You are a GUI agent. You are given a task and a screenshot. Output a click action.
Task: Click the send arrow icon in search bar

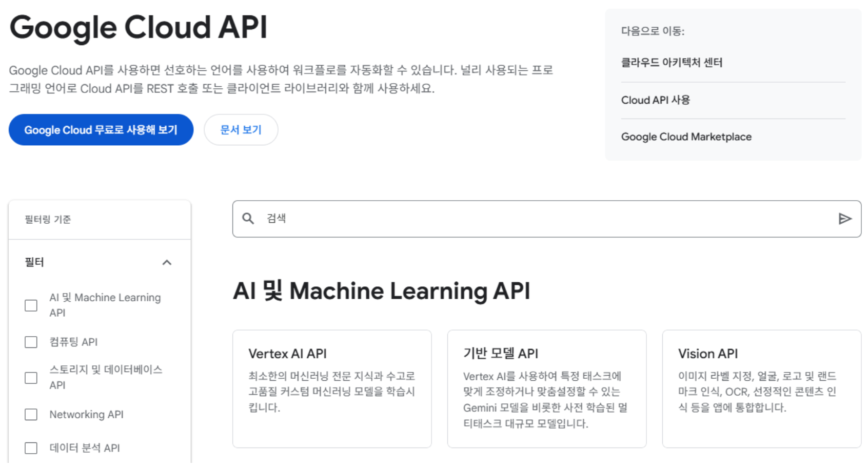coord(844,219)
